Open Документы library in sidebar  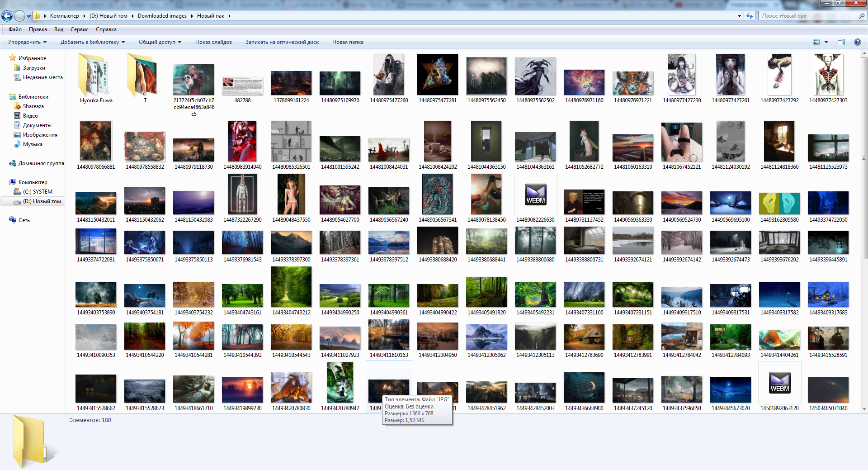[x=37, y=125]
